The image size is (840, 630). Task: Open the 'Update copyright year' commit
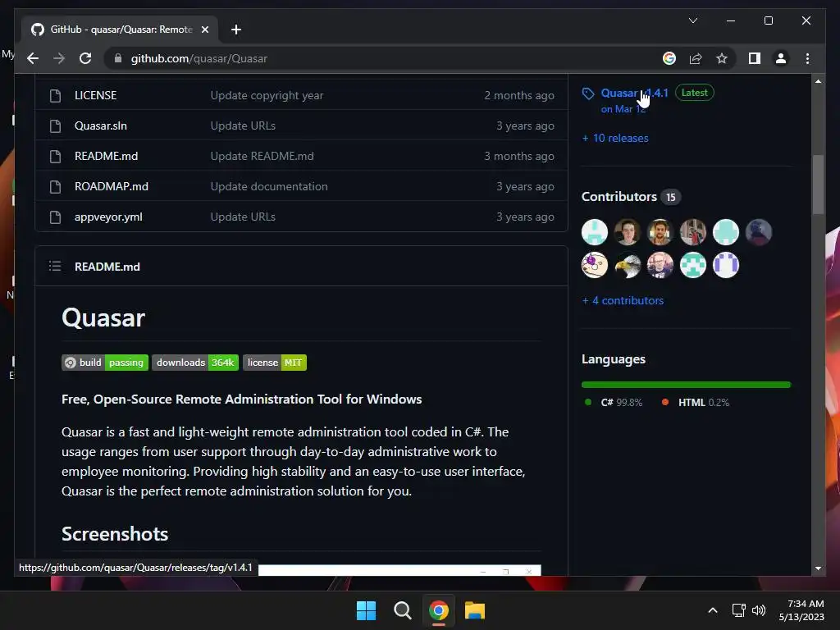[x=267, y=95]
